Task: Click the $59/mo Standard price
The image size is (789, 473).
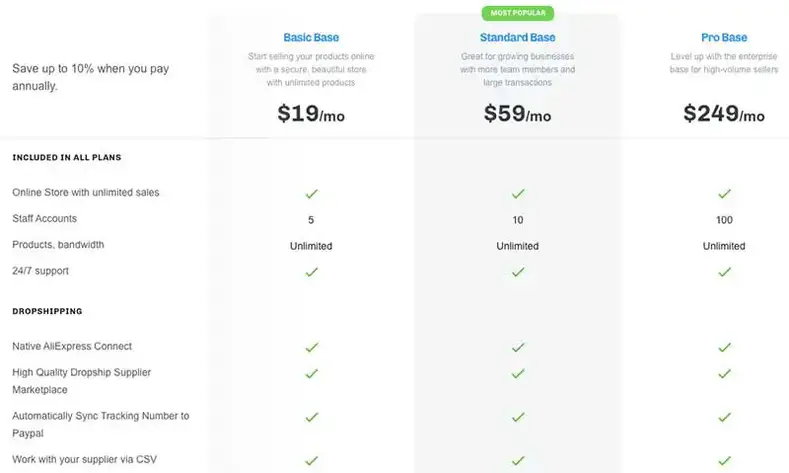Action: (x=517, y=114)
